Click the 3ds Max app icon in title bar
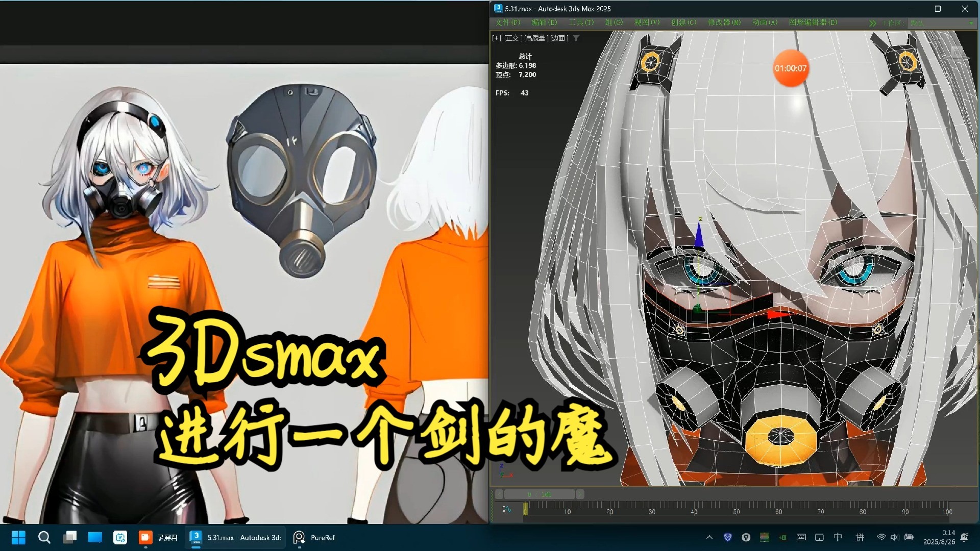Image resolution: width=980 pixels, height=551 pixels. 498,8
